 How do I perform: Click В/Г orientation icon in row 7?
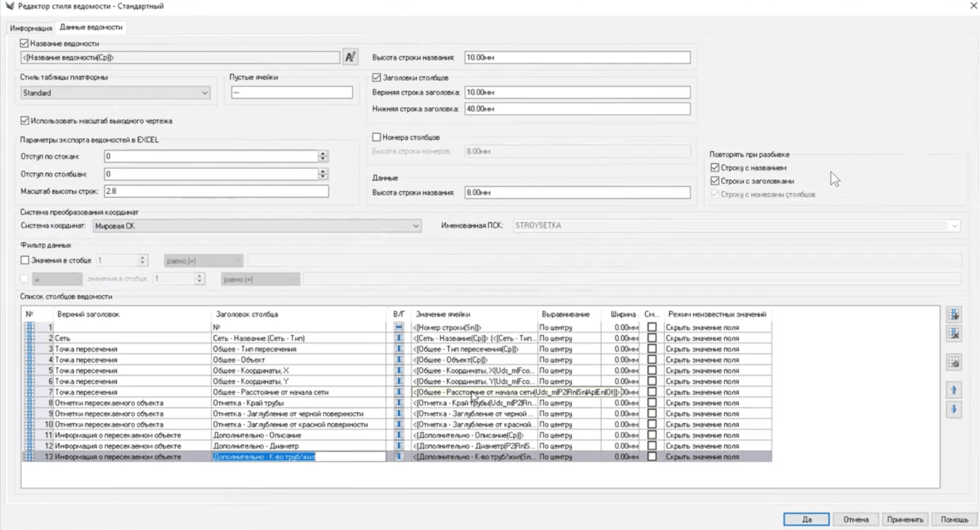pyautogui.click(x=399, y=392)
